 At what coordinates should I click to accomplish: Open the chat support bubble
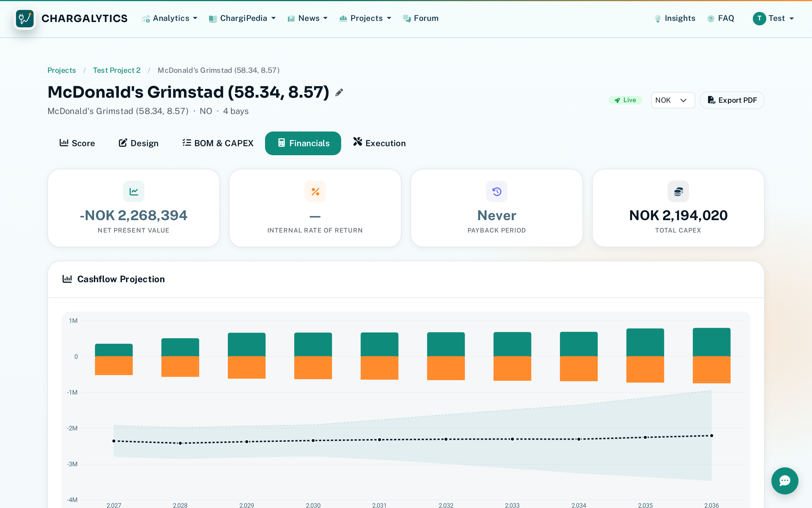[x=784, y=480]
